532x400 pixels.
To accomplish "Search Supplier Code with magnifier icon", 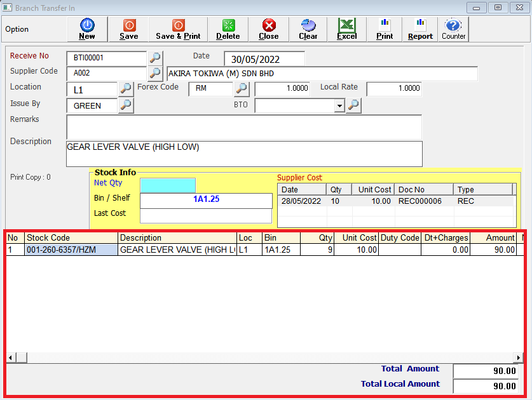I will coord(155,73).
